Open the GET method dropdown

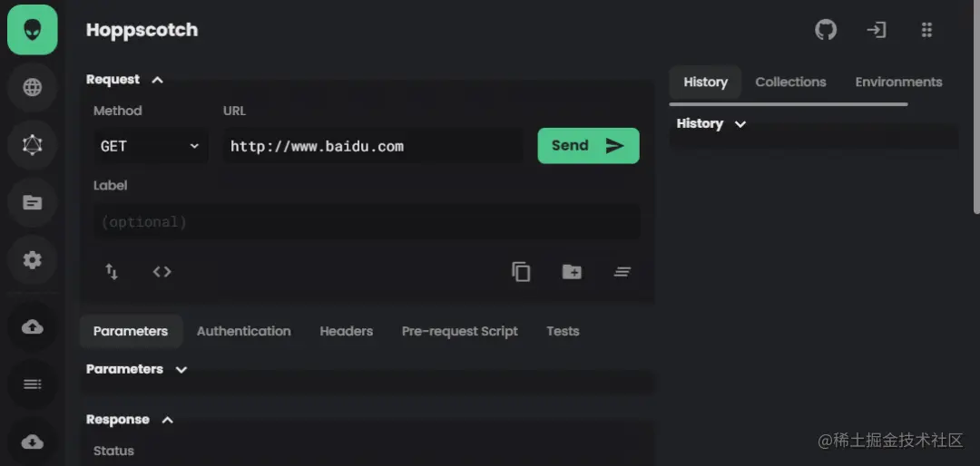pyautogui.click(x=151, y=146)
